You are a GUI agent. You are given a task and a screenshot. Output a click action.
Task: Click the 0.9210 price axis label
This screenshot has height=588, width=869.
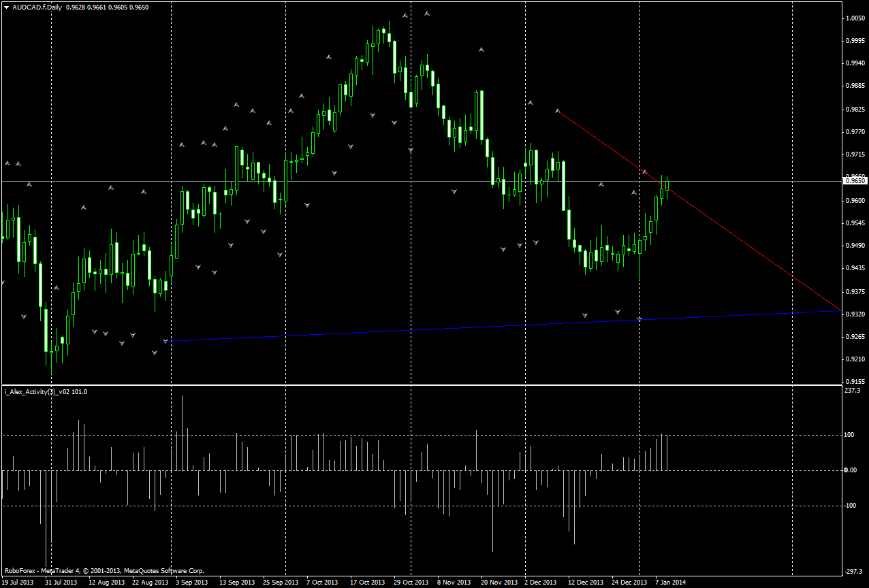855,359
